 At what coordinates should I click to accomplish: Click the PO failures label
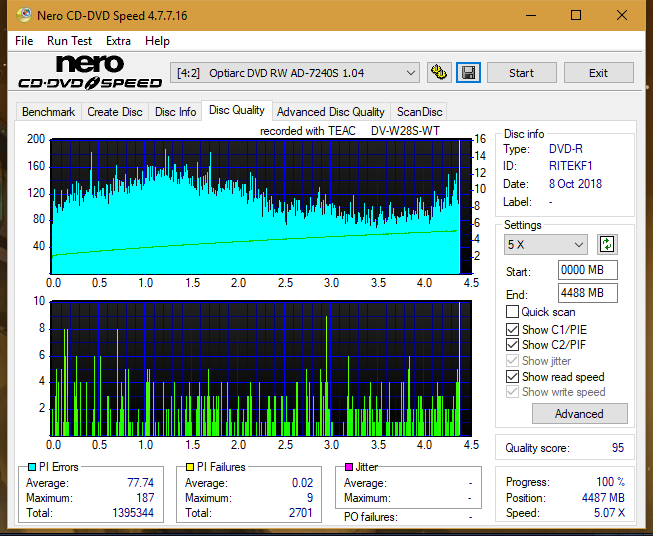[x=371, y=517]
